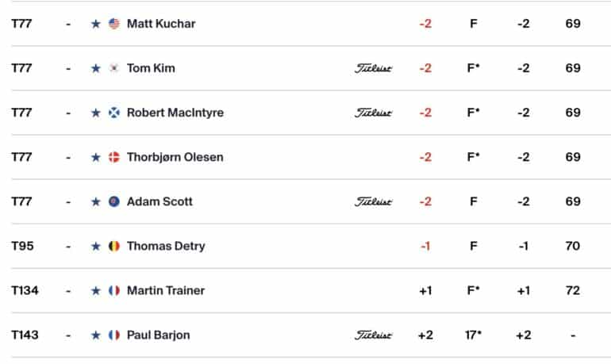This screenshot has width=611, height=364.
Task: Click the Titleist logo in Adam Scott's row
Action: [373, 201]
